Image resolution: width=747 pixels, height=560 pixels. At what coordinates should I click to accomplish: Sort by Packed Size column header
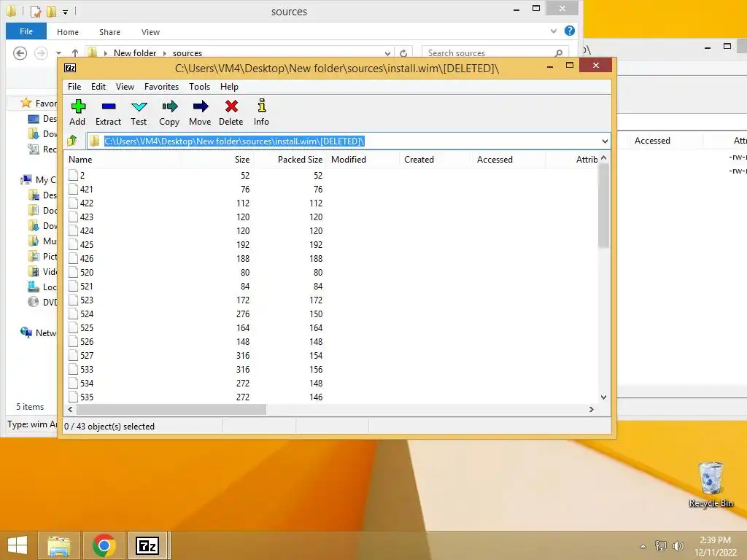(x=290, y=160)
